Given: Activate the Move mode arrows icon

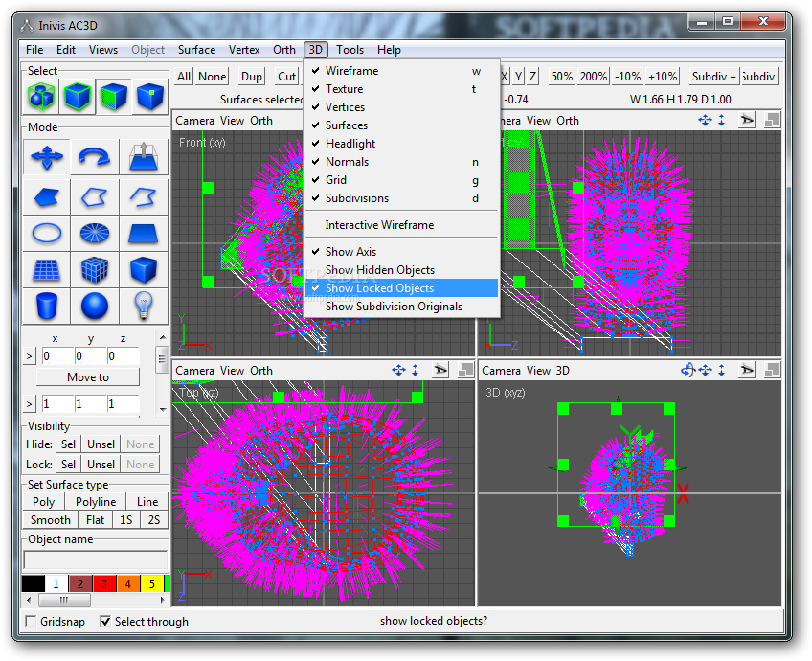Looking at the screenshot, I should (x=47, y=156).
